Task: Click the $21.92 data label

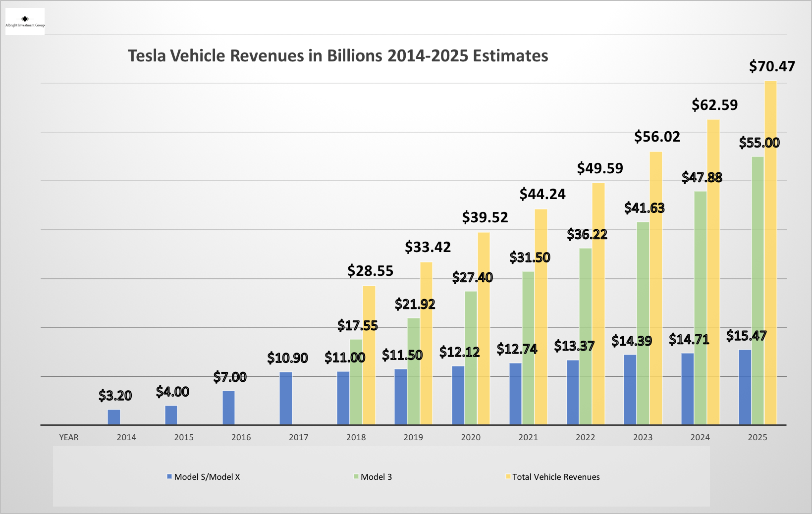Action: (415, 304)
